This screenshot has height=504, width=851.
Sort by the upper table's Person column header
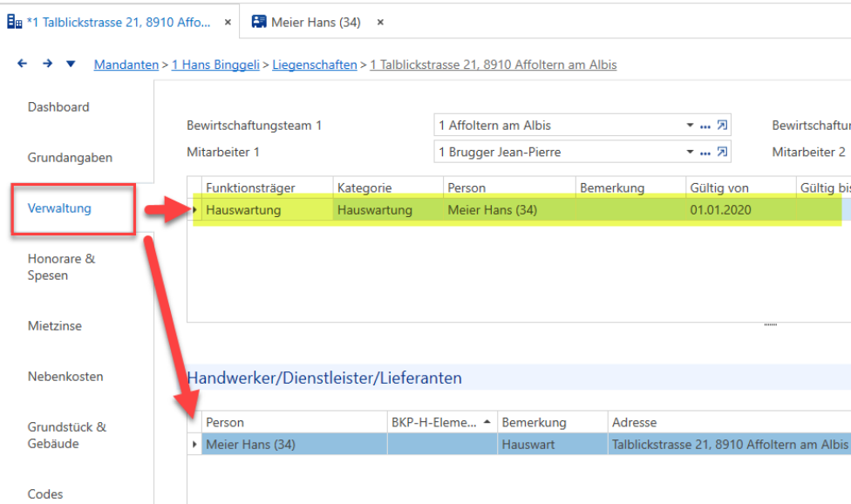click(509, 187)
